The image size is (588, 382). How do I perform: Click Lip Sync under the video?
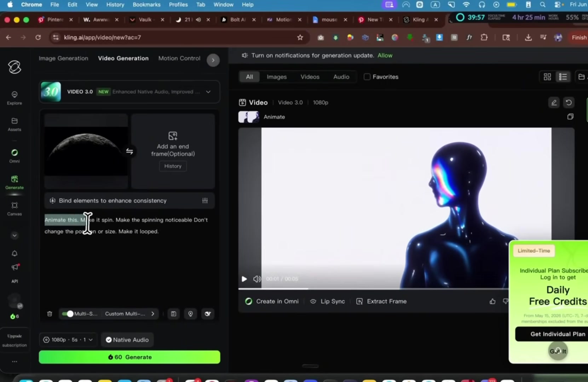(327, 301)
